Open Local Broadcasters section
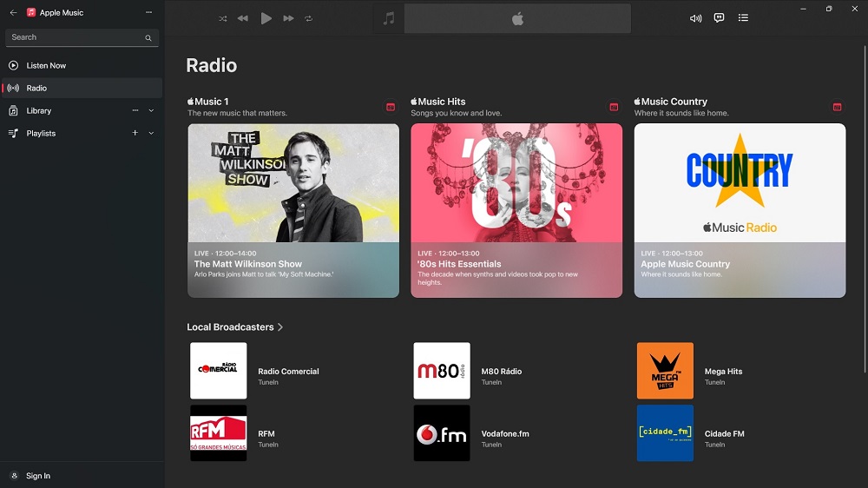This screenshot has width=868, height=488. (230, 326)
